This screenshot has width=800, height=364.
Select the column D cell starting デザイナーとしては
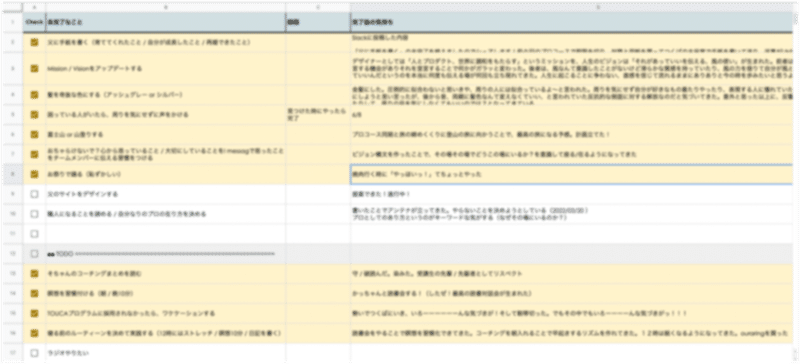[571, 68]
